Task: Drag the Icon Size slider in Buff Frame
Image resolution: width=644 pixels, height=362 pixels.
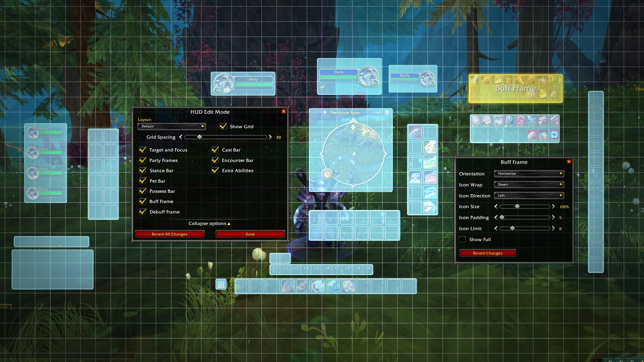Action: point(517,206)
